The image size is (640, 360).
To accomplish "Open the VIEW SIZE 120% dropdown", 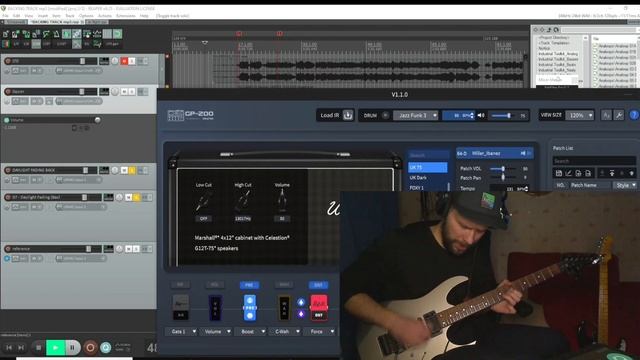I will pyautogui.click(x=579, y=116).
